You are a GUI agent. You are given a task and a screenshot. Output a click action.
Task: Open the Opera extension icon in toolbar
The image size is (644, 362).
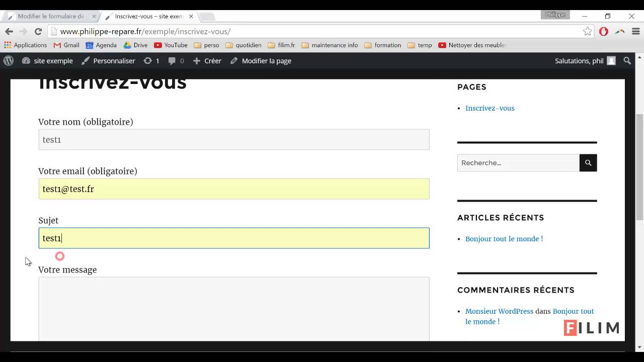(604, 31)
